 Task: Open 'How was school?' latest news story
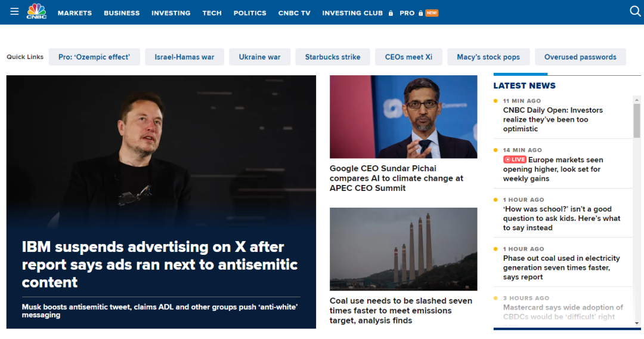pos(562,218)
